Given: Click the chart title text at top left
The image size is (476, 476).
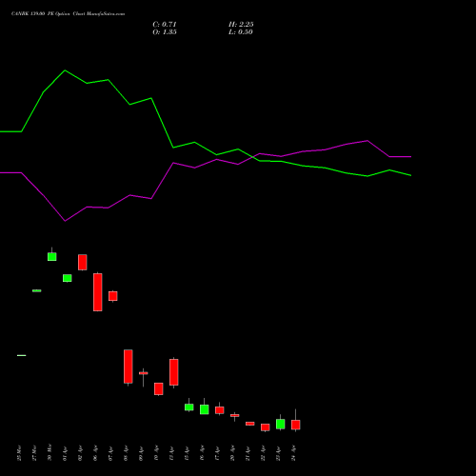Looking at the screenshot, I should [68, 13].
